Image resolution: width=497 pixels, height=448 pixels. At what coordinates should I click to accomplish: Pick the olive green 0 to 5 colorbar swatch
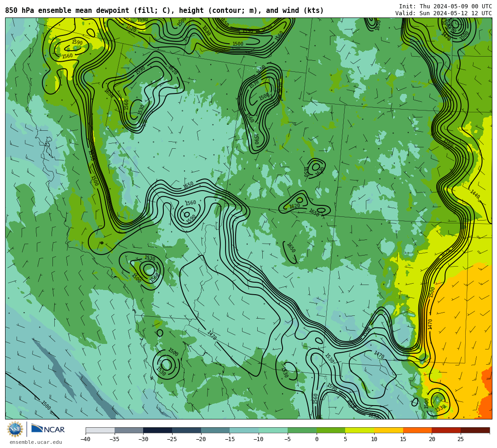pos(331,430)
